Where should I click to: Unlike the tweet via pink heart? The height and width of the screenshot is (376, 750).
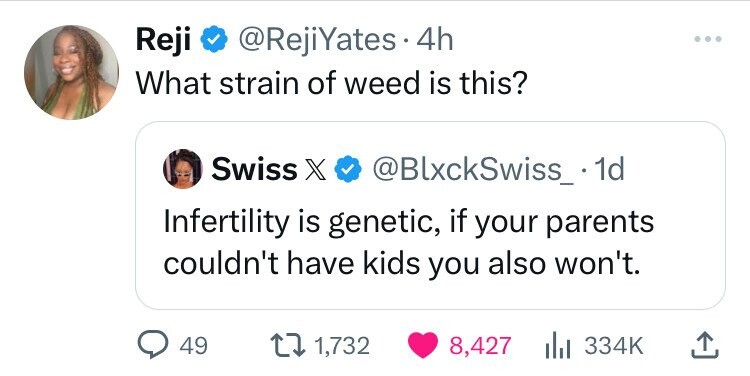pos(423,345)
